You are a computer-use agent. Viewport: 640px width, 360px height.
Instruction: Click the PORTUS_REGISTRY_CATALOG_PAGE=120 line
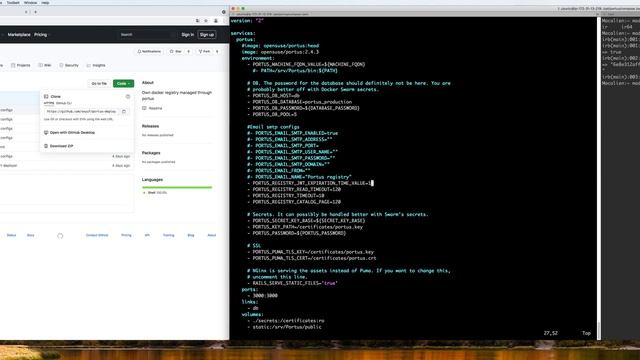294,202
